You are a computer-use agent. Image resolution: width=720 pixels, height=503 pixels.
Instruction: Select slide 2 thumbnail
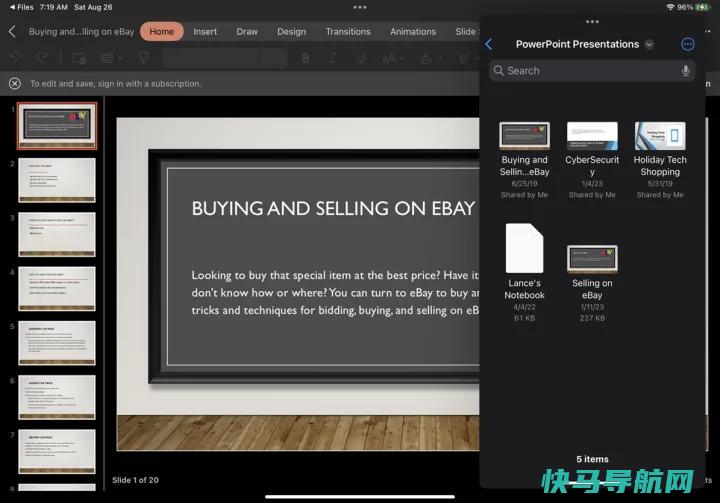[57, 180]
